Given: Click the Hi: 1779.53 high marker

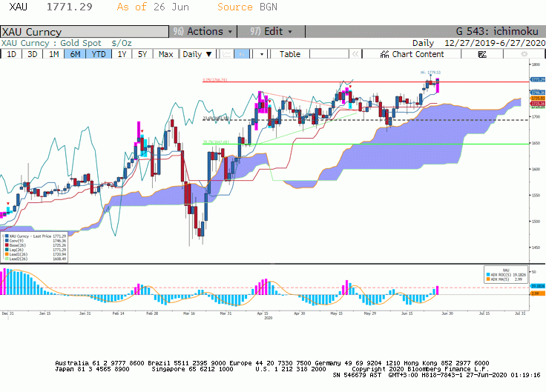Looking at the screenshot, I should coord(430,73).
